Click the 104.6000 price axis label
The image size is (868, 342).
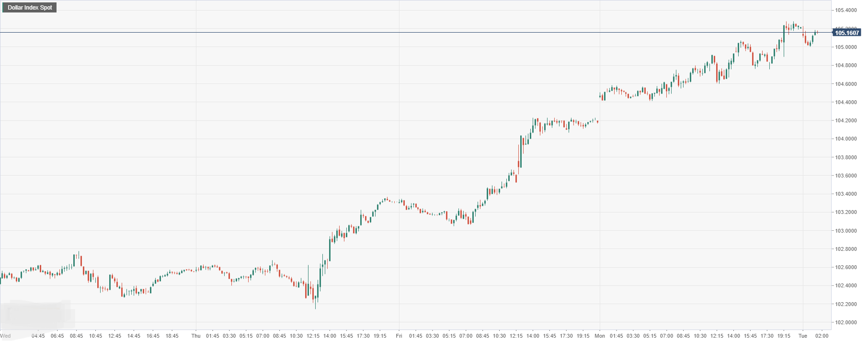pos(846,84)
